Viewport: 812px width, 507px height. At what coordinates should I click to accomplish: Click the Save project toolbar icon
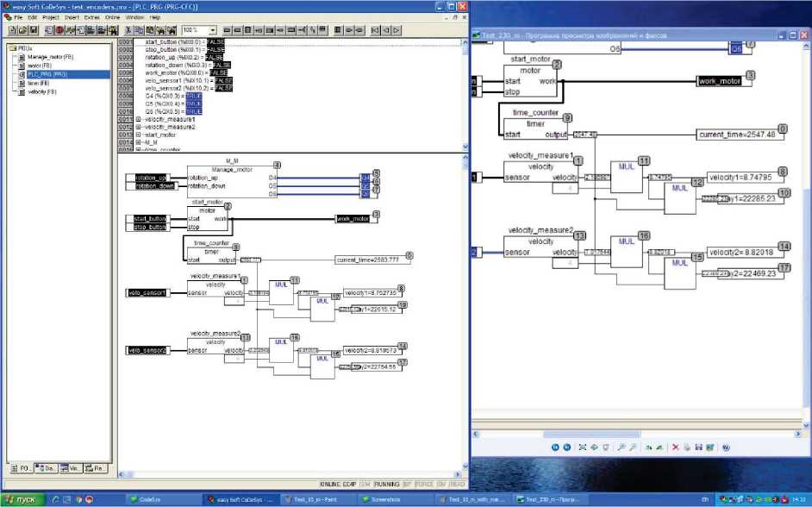[32, 29]
